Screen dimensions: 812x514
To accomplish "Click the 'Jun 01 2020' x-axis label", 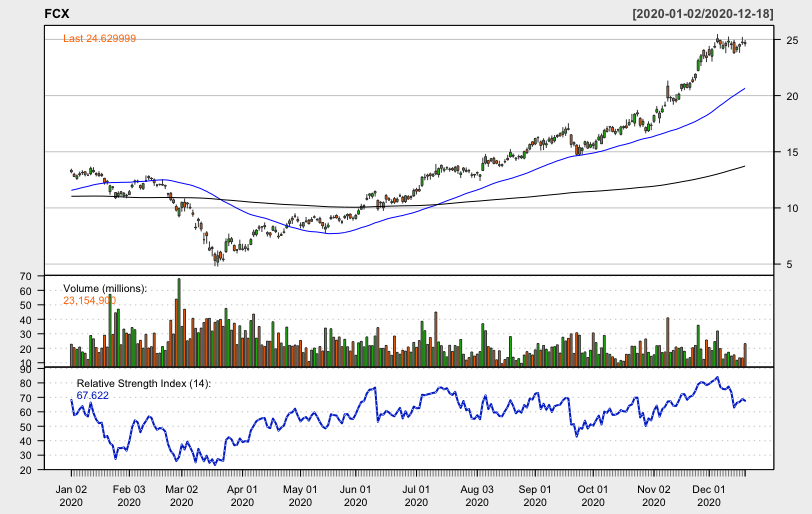I will click(x=356, y=495).
